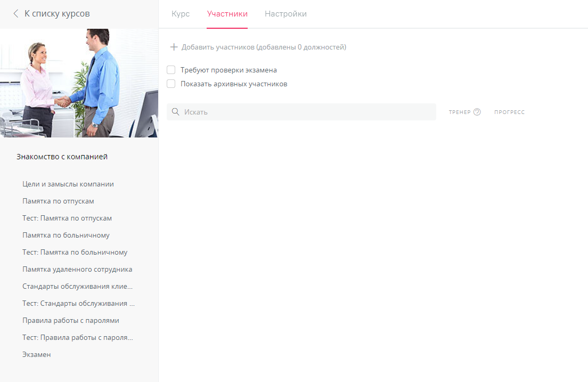The image size is (588, 382).
Task: Open the Цели и замыслы компании lesson
Action: pyautogui.click(x=68, y=184)
